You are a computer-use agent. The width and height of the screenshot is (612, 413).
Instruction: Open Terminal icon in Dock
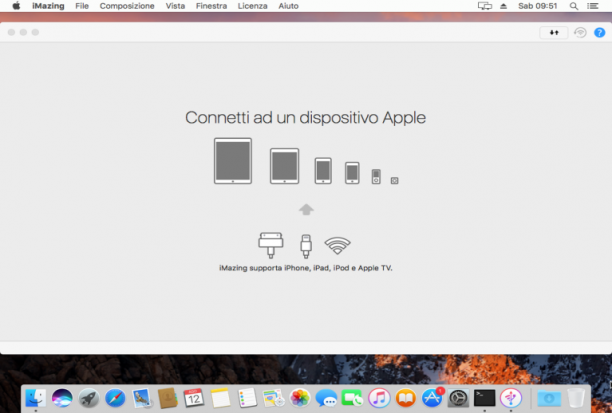[484, 398]
